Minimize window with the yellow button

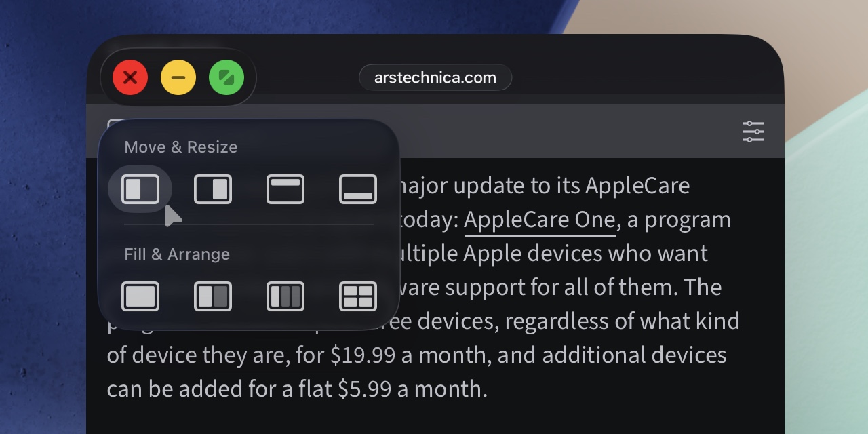(178, 77)
